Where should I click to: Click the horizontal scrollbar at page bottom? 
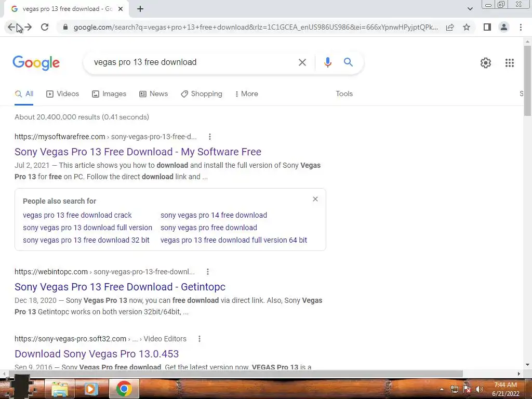coord(235,374)
